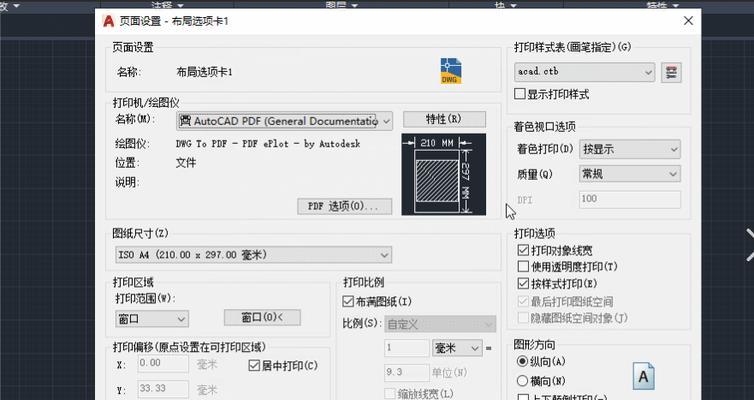Toggle 打印对象线宽 checkbox
Image resolution: width=754 pixels, height=400 pixels.
pyautogui.click(x=523, y=250)
